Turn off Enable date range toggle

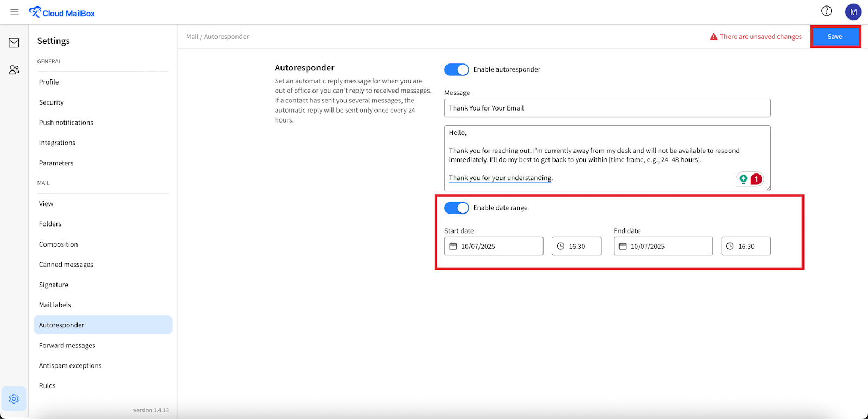(456, 208)
